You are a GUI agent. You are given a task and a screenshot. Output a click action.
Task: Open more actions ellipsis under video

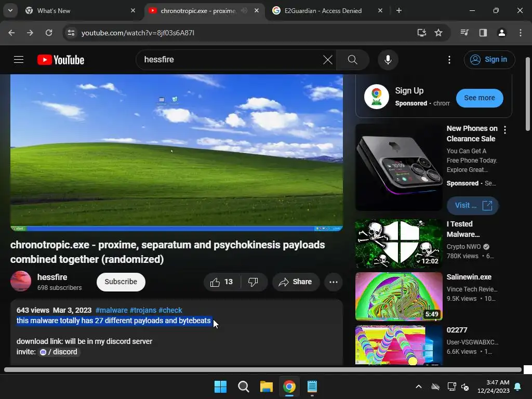pos(333,282)
